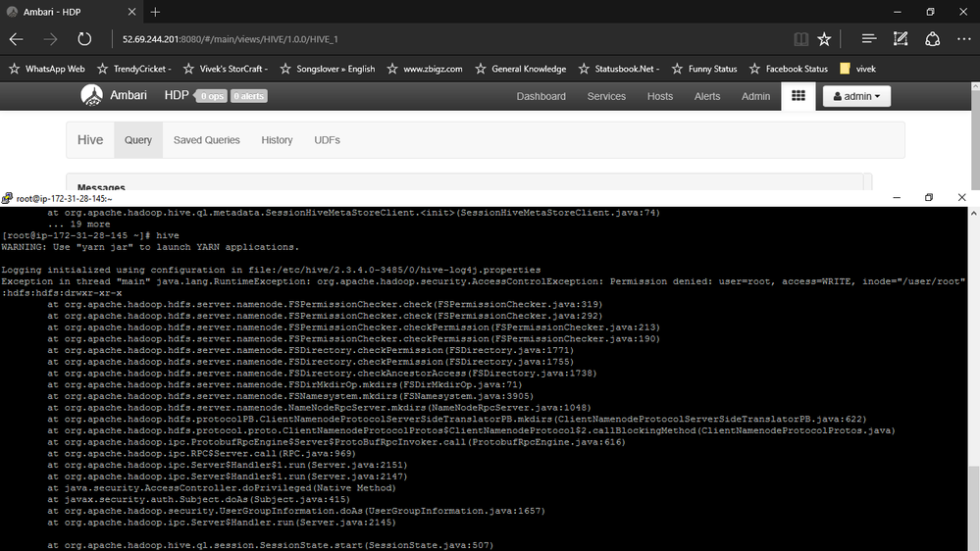The height and width of the screenshot is (551, 980).
Task: Click the Ambari logo icon
Action: tap(92, 95)
